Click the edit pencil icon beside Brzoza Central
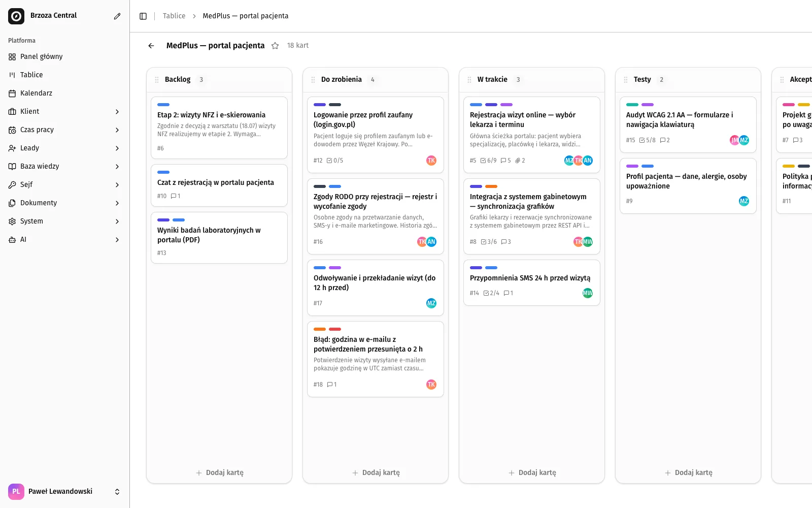The width and height of the screenshot is (812, 508). click(117, 16)
